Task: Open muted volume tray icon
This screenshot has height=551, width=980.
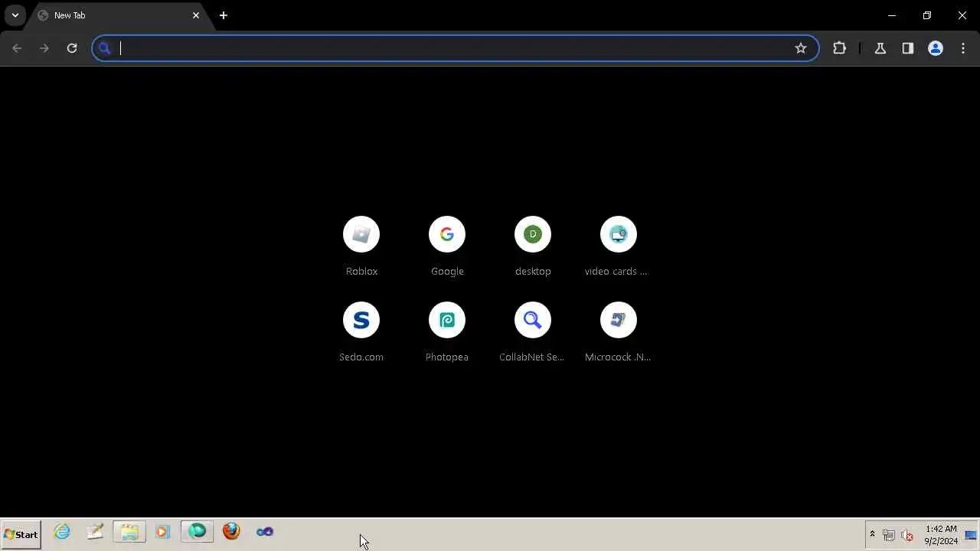Action: (908, 535)
